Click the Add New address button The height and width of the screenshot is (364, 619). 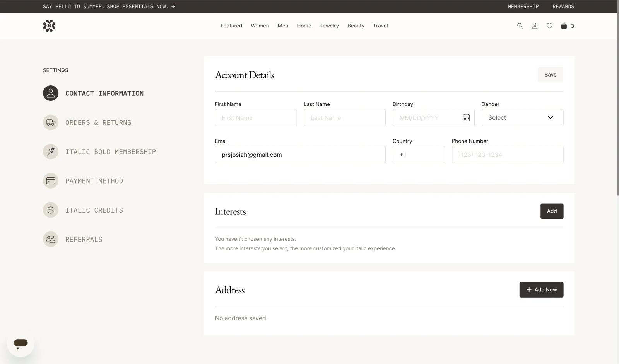coord(541,290)
